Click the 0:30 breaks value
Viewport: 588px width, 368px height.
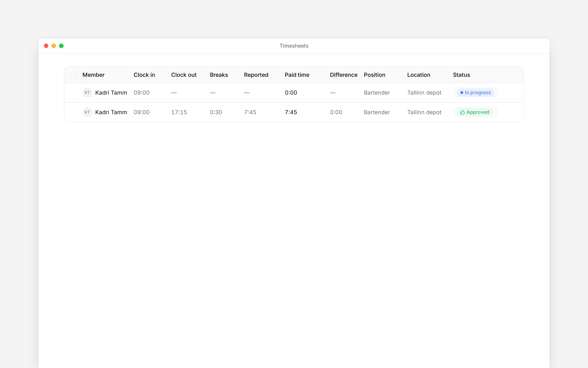[216, 112]
